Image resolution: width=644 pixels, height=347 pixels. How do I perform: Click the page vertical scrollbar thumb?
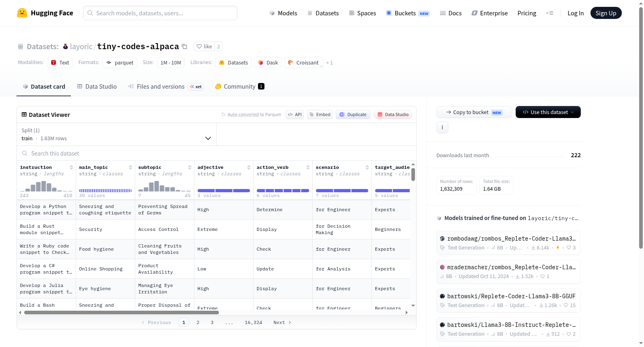point(641,127)
